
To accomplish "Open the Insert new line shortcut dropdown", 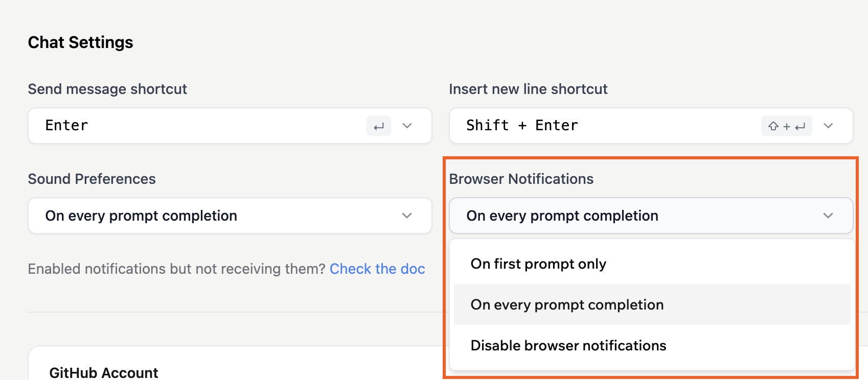I will [829, 126].
